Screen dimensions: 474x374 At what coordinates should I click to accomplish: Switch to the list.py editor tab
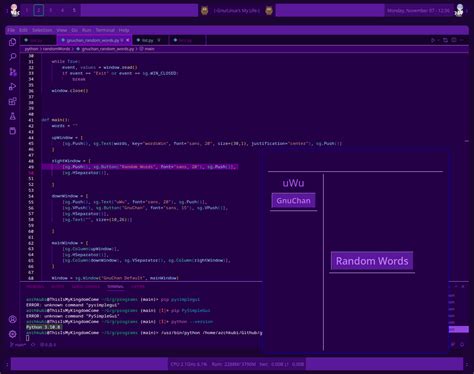coord(147,40)
